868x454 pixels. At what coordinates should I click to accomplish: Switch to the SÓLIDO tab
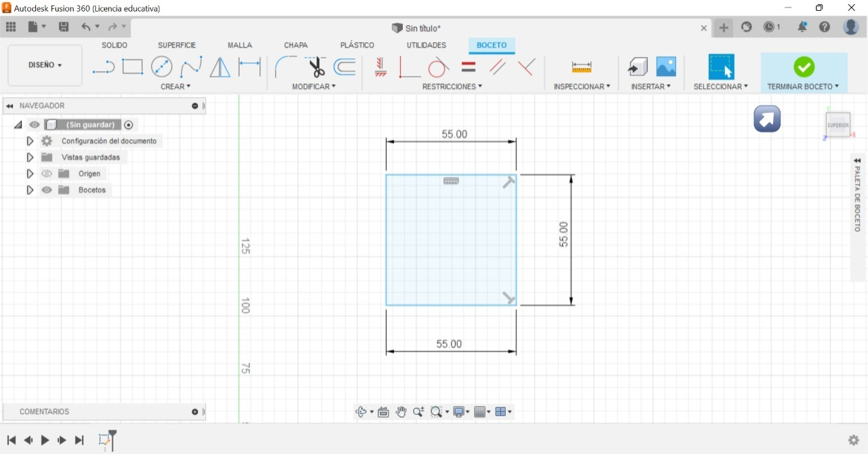[115, 45]
